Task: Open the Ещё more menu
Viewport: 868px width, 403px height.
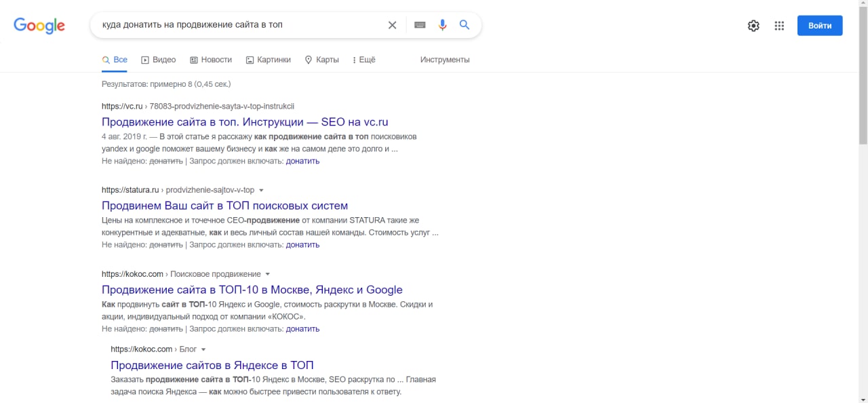Action: click(x=364, y=60)
